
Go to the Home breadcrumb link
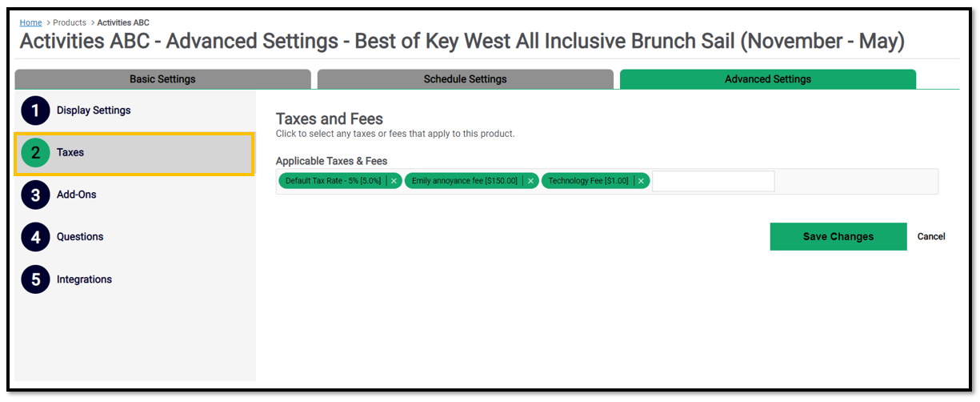pyautogui.click(x=30, y=22)
